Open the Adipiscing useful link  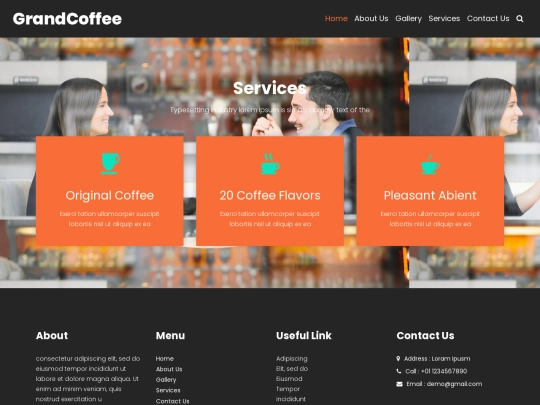pos(292,359)
